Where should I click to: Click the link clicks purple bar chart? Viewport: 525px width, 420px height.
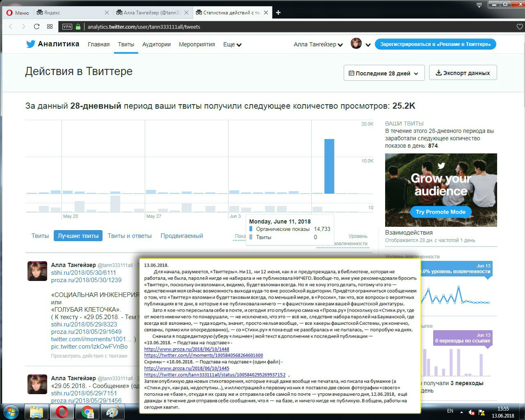point(455,362)
